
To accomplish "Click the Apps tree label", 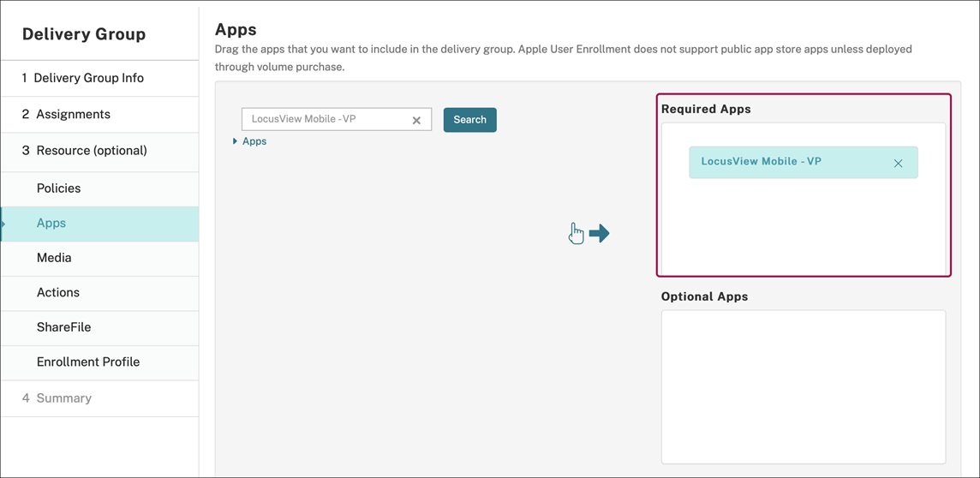I will tap(254, 141).
